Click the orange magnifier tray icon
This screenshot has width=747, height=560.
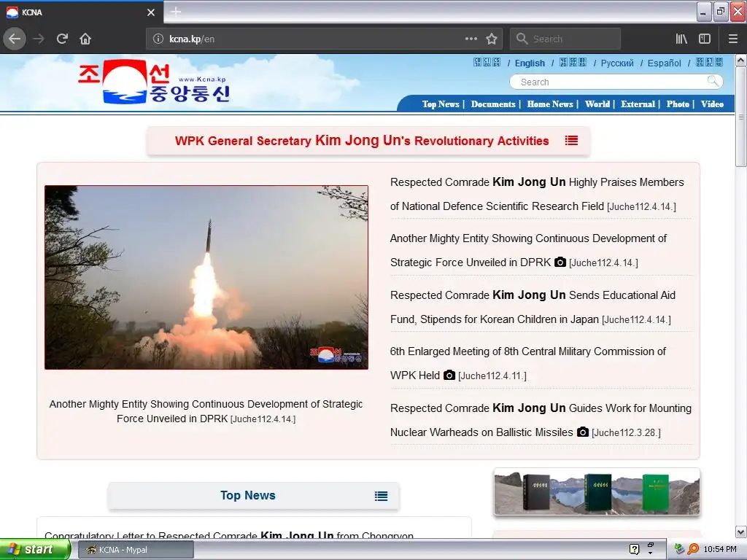tap(693, 549)
